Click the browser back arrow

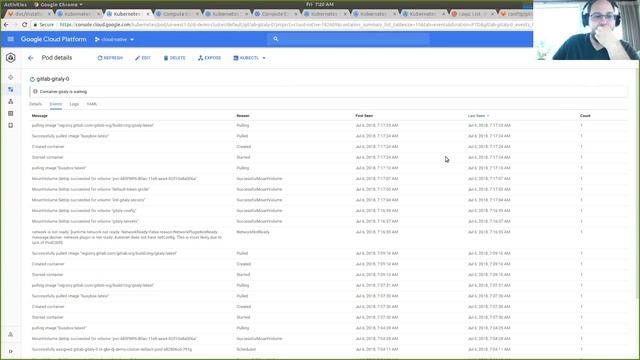tap(6, 24)
